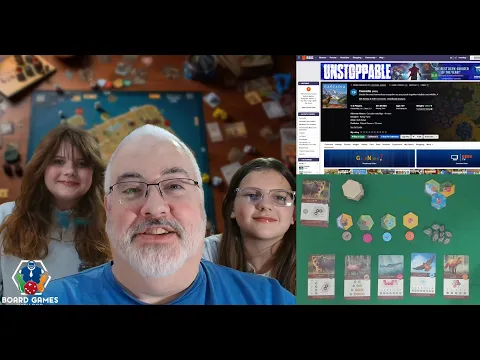Click the blue Add To Collection button
Image resolution: width=480 pixels, height=360 pixels.
(x=390, y=137)
